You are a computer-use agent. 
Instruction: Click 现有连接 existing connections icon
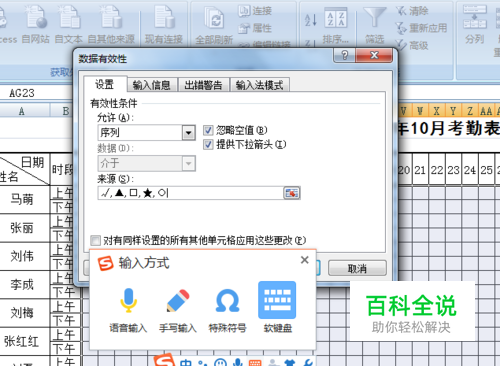(x=164, y=25)
